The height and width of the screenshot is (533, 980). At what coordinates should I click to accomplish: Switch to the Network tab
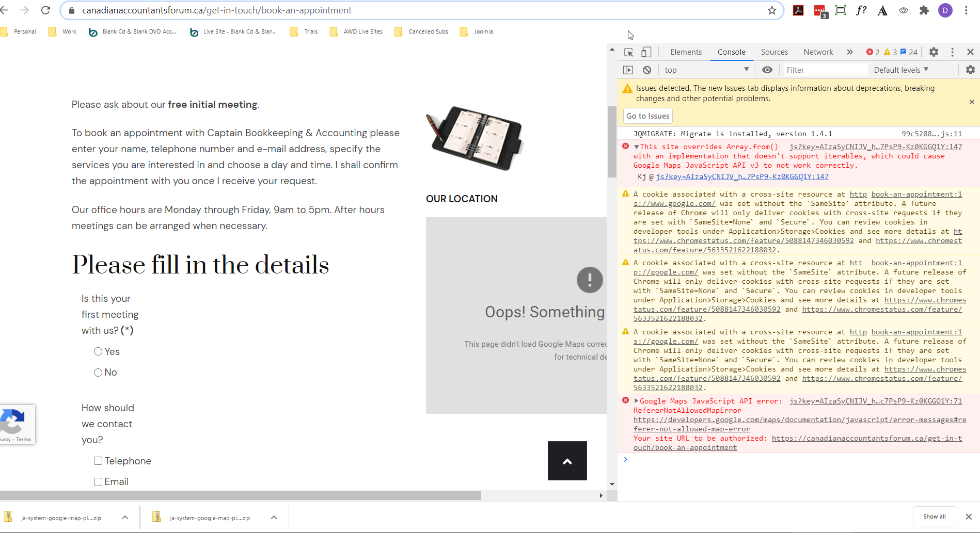click(818, 52)
